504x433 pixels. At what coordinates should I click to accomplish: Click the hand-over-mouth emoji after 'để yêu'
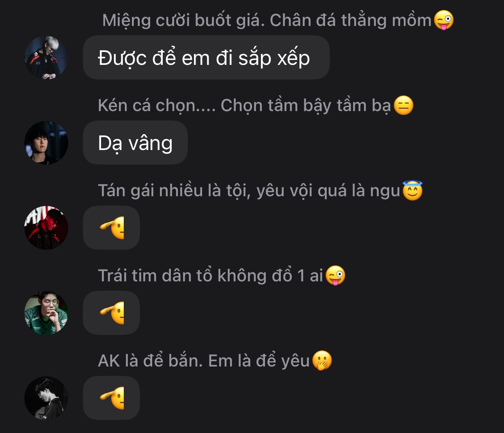tap(322, 361)
